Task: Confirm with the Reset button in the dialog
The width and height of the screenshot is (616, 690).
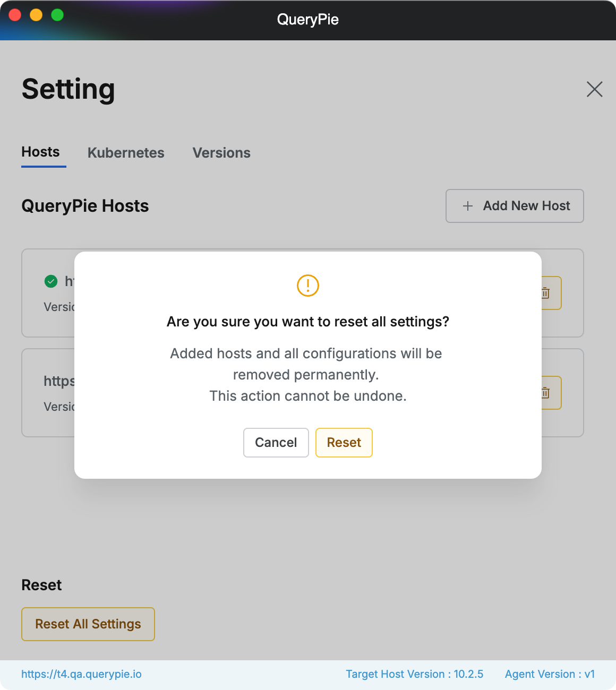Action: point(344,443)
